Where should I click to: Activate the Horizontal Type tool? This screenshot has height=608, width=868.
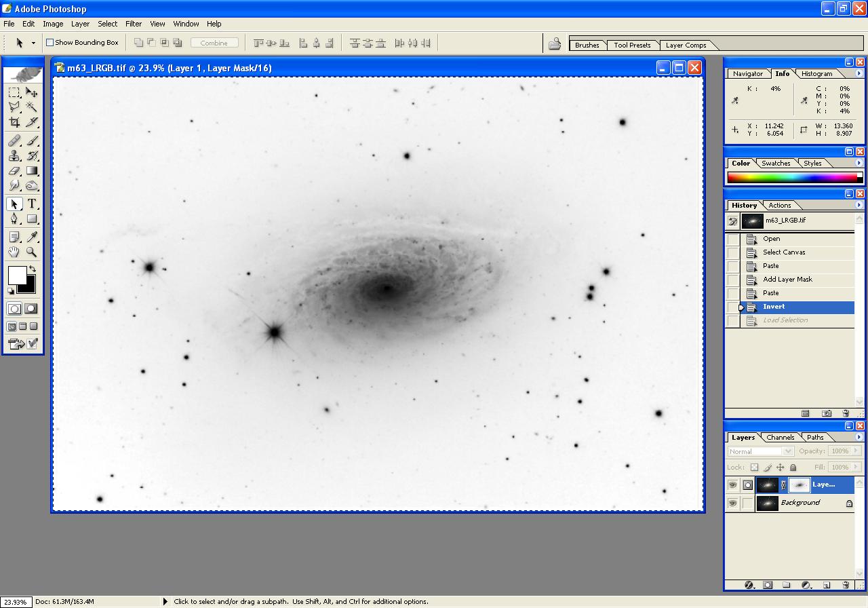[32, 204]
